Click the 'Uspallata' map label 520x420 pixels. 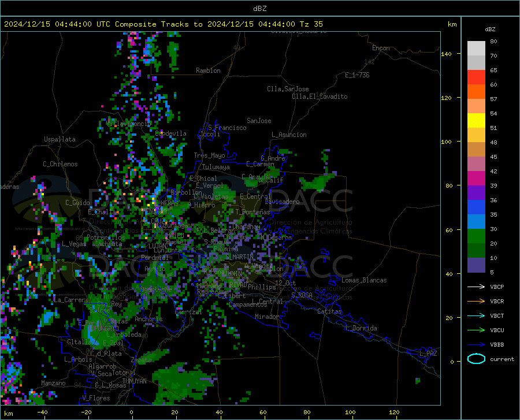[60, 139]
